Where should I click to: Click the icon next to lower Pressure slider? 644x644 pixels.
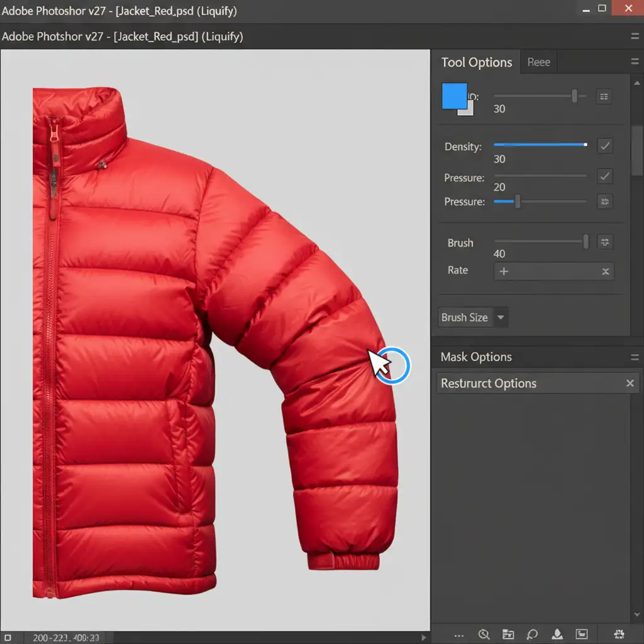pyautogui.click(x=604, y=202)
